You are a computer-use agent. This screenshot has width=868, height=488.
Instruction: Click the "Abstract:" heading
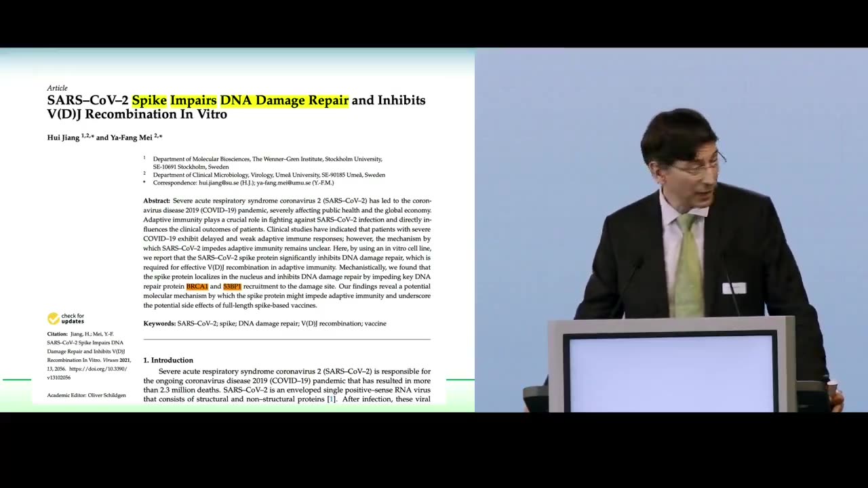(x=157, y=201)
